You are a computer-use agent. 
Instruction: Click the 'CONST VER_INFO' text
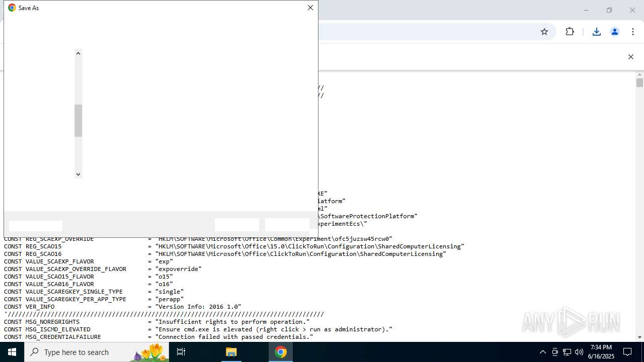pyautogui.click(x=29, y=307)
